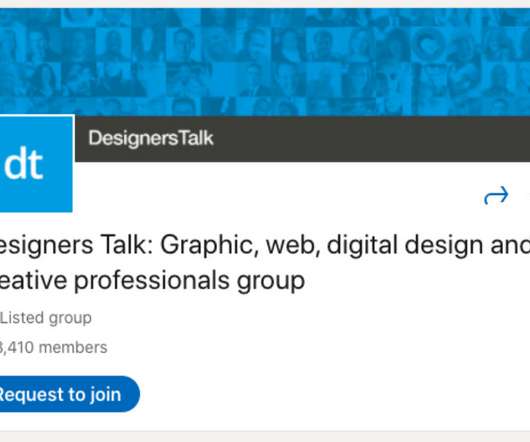Click the word 'web' in the heading
This screenshot has width=530, height=442.
(x=293, y=245)
